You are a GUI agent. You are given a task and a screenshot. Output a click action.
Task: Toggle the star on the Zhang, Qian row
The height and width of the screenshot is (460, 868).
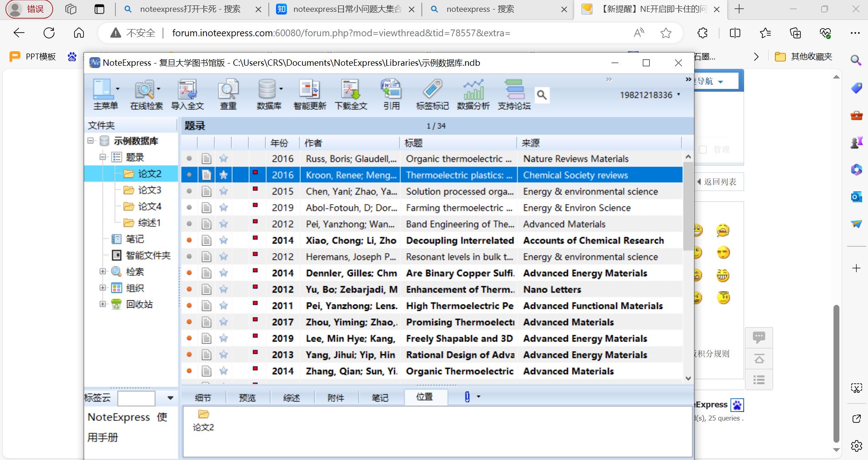coord(223,371)
